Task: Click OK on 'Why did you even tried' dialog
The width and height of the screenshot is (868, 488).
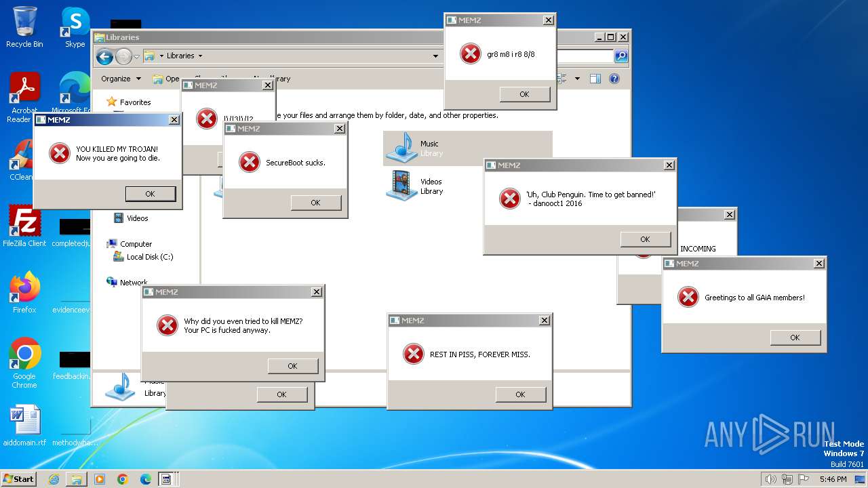Action: (292, 366)
